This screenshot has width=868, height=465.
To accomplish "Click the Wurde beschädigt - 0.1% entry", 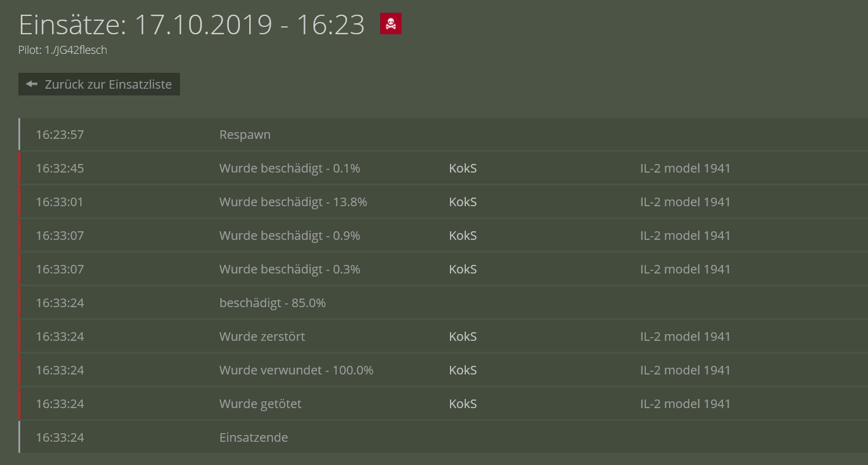I will tap(290, 168).
